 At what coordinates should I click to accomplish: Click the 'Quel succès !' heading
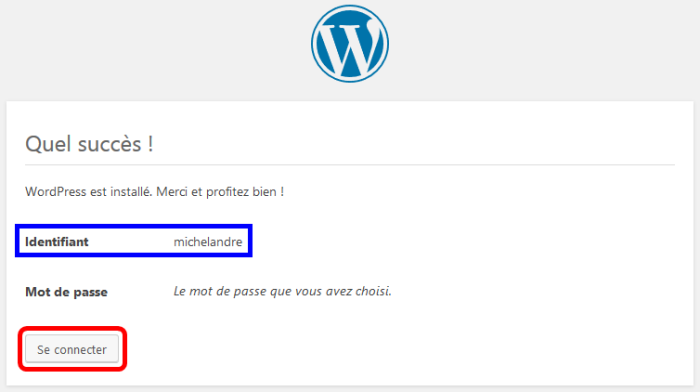[x=89, y=144]
